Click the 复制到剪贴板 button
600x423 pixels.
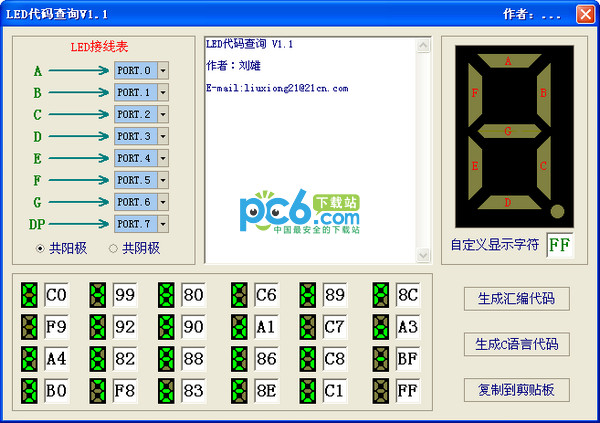coord(517,390)
